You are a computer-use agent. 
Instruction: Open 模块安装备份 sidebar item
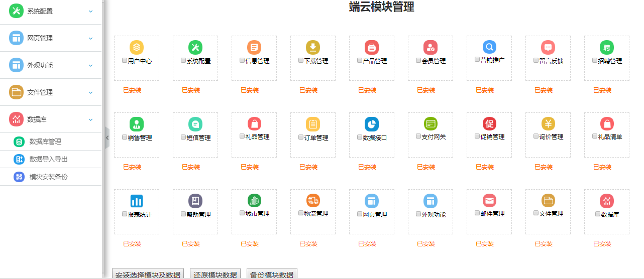coord(48,177)
